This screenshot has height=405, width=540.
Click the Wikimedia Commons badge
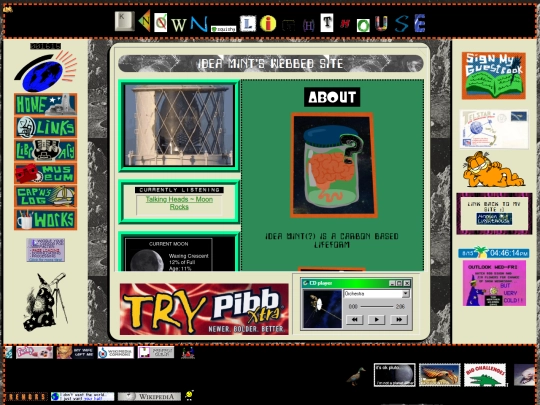(x=115, y=352)
